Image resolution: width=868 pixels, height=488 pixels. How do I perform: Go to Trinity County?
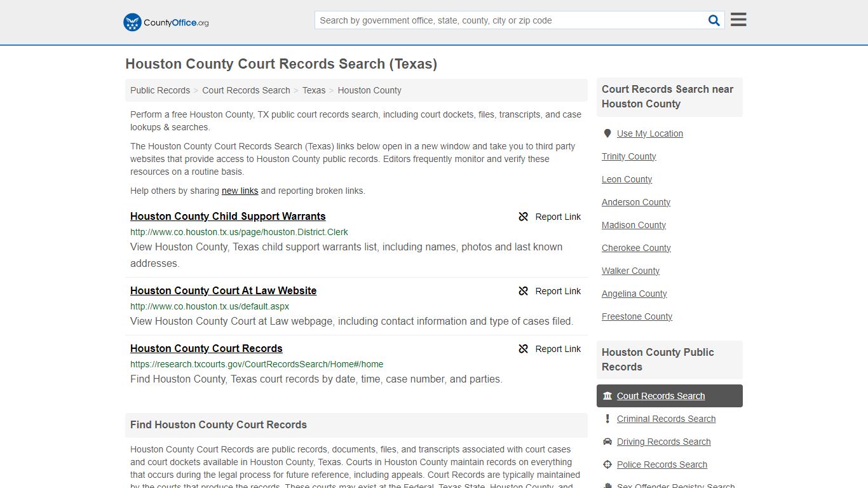point(629,156)
